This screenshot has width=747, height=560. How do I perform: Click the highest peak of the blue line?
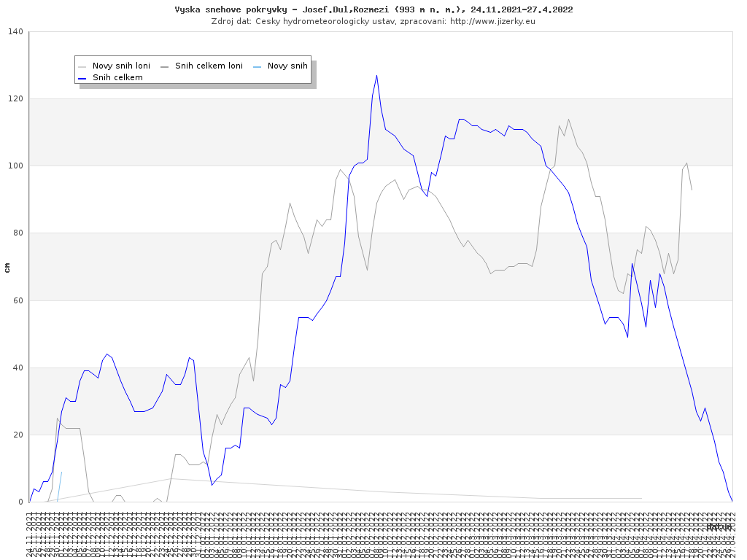pos(376,75)
